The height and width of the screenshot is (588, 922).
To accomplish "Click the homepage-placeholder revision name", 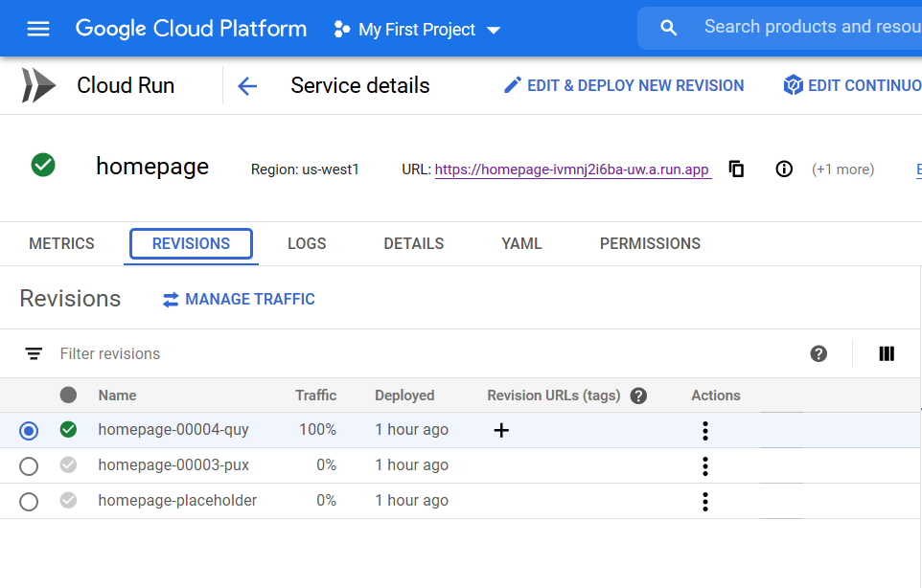I will (x=177, y=501).
